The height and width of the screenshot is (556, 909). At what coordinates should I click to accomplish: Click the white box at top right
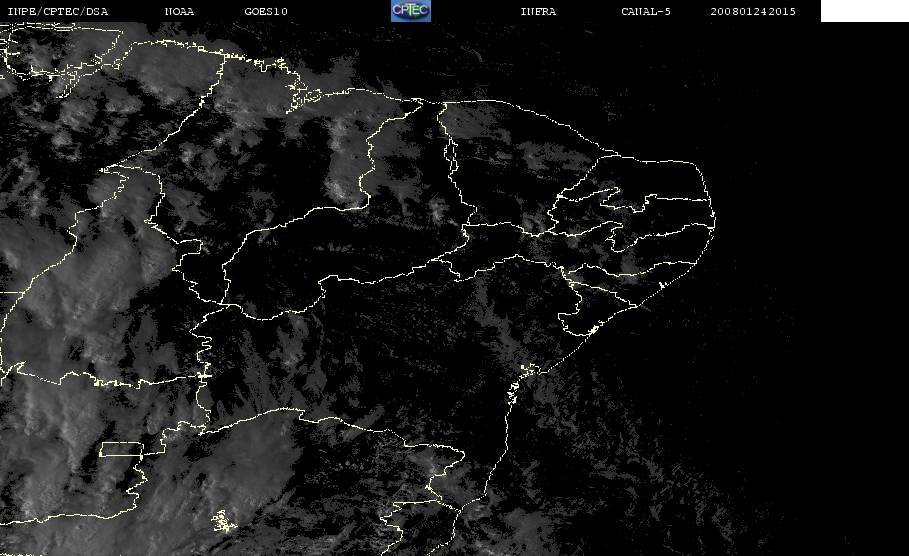pos(865,10)
